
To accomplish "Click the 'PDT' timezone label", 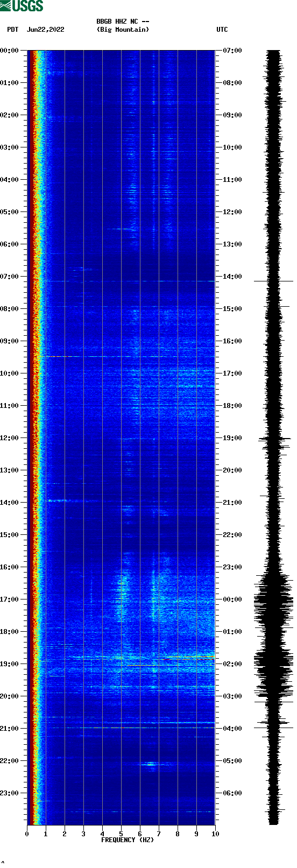I will click(12, 30).
